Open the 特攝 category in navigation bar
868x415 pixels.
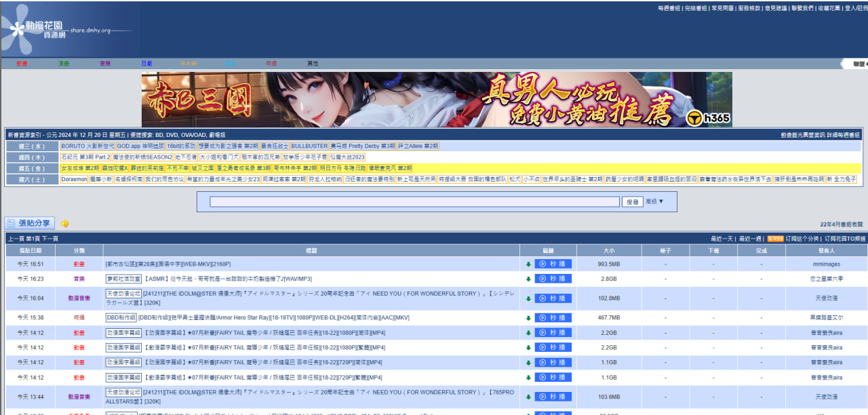[271, 64]
